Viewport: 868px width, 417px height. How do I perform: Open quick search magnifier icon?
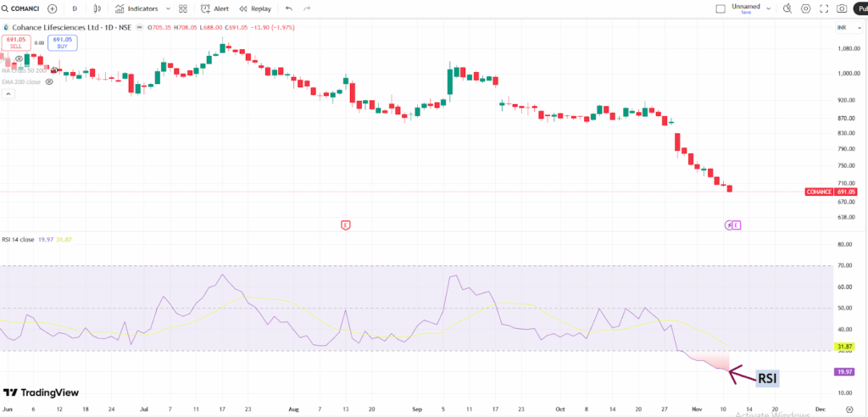click(787, 8)
